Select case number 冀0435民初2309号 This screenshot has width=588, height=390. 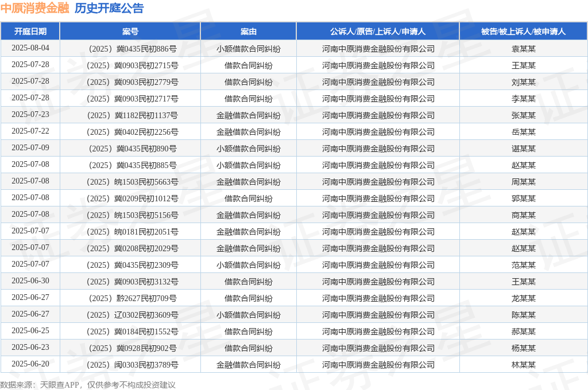tap(133, 265)
